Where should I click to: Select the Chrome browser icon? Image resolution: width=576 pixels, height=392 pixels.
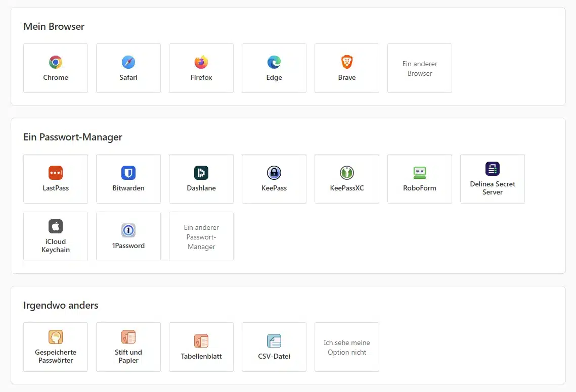56,62
